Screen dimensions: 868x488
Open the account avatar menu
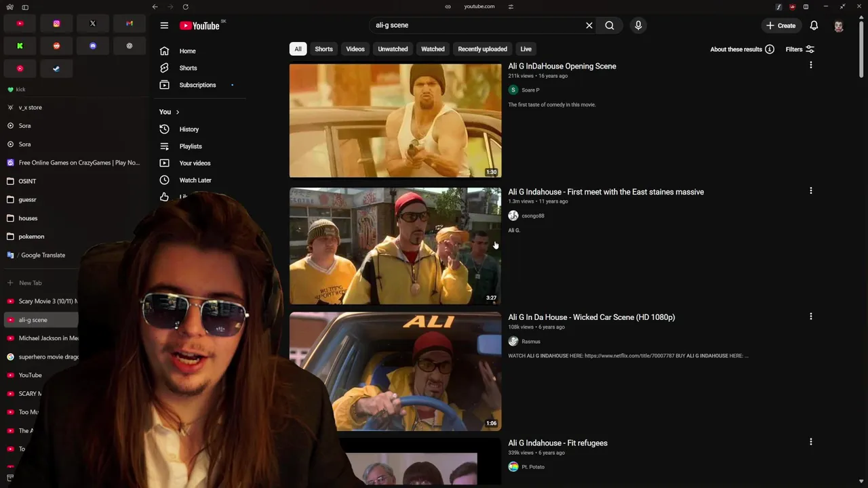(x=839, y=26)
